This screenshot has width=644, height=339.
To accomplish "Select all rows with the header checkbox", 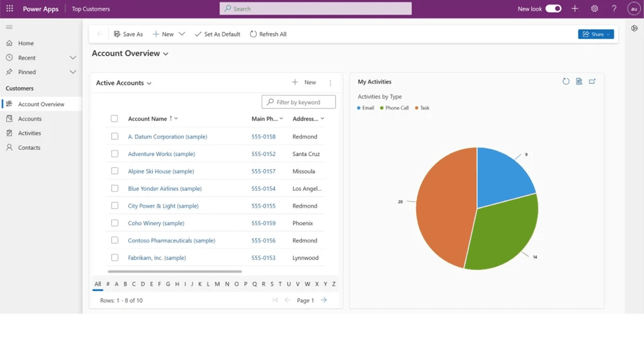I will tap(115, 119).
